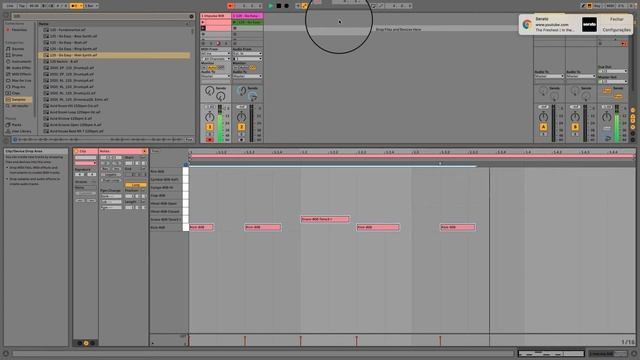Screen dimensions: 640x360
Task: Set track 1 monitor to Auto
Action: pos(212,67)
